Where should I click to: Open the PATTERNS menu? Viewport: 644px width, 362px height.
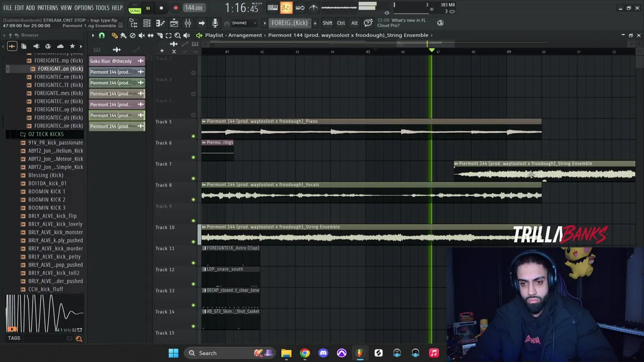48,8
